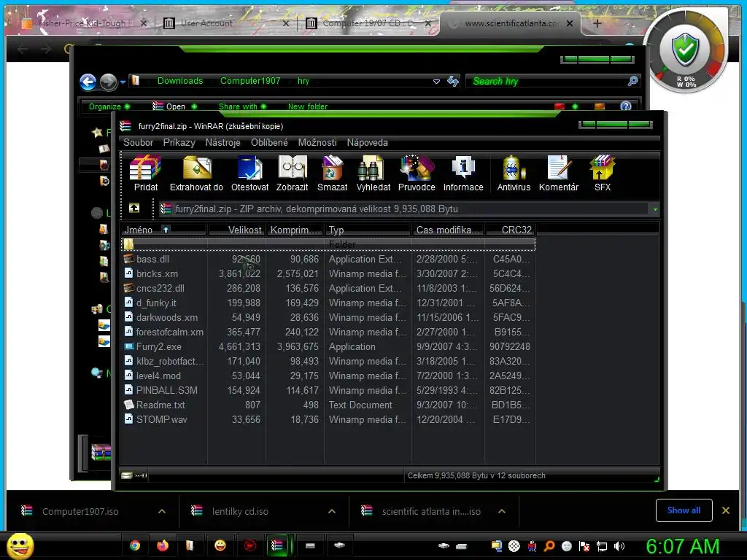Open Explorer help question mark icon
747x560 pixels.
pyautogui.click(x=625, y=106)
